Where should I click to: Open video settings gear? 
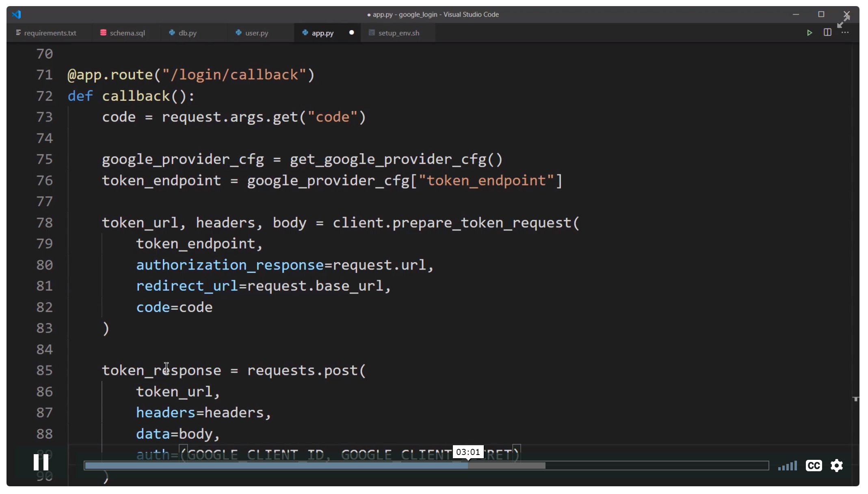pos(836,466)
